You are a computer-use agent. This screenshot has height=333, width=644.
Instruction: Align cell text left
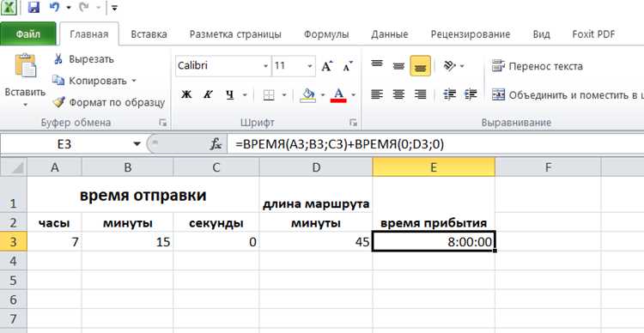(x=377, y=95)
